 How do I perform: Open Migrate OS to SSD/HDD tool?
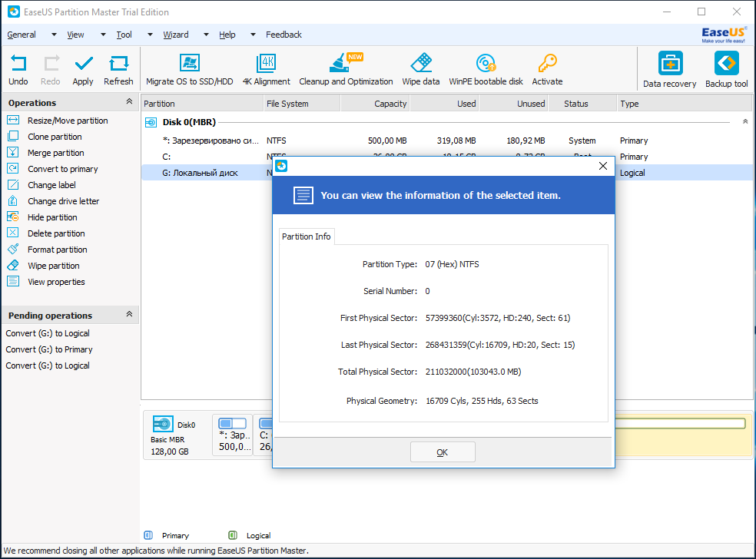[190, 69]
